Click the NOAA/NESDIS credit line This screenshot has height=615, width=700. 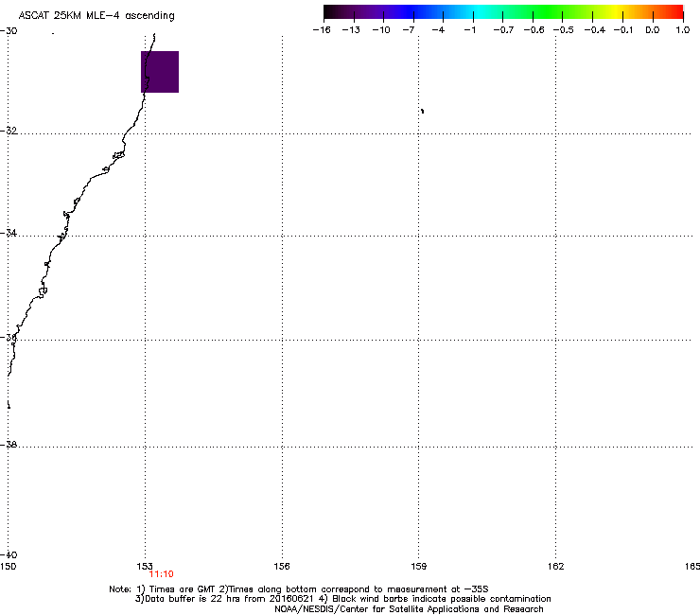pos(409,609)
